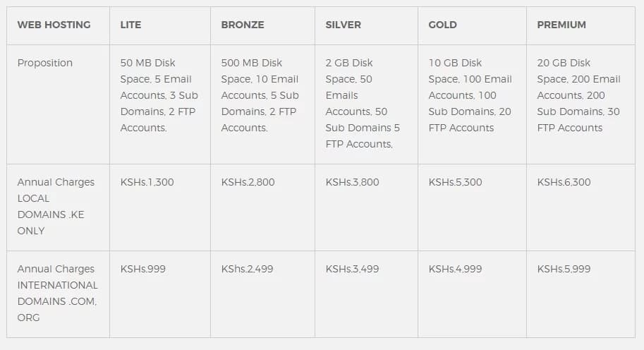This screenshot has width=644, height=350.
Task: Click the KSHs.1,300 local price
Action: pyautogui.click(x=147, y=182)
